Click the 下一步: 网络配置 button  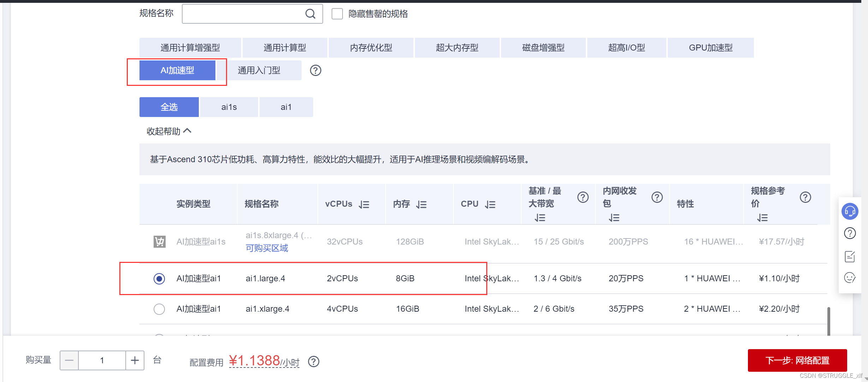click(x=797, y=360)
